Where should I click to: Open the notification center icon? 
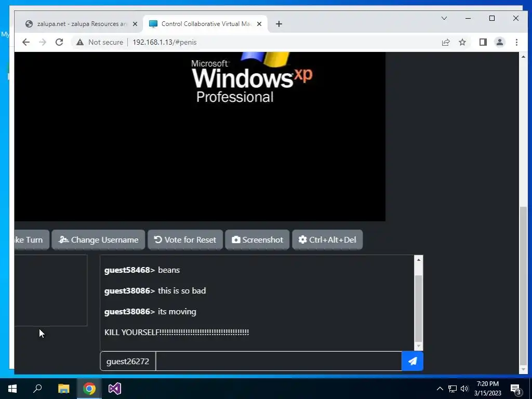tap(516, 389)
